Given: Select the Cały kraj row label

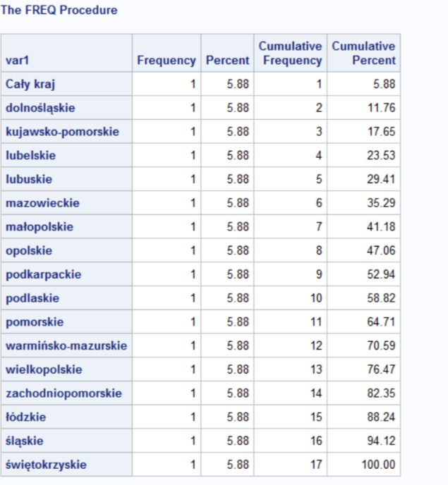Looking at the screenshot, I should pos(30,85).
